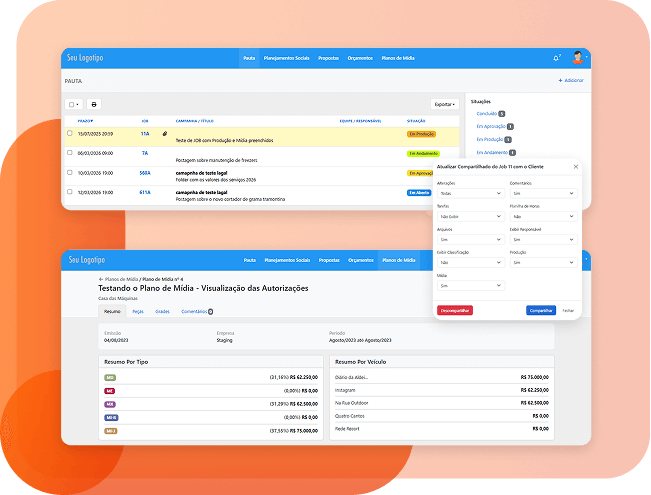The height and width of the screenshot is (495, 651).
Task: Select the checkbox for the 06/03/2026 row
Action: pyautogui.click(x=69, y=153)
